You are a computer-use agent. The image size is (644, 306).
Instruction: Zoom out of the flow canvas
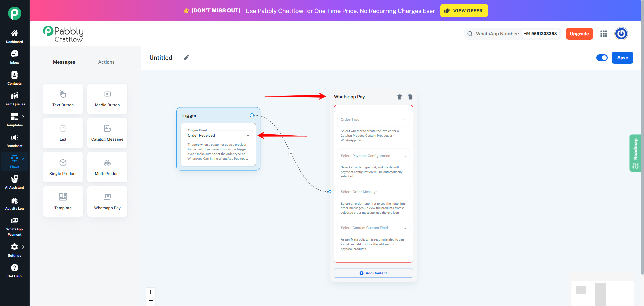151,300
